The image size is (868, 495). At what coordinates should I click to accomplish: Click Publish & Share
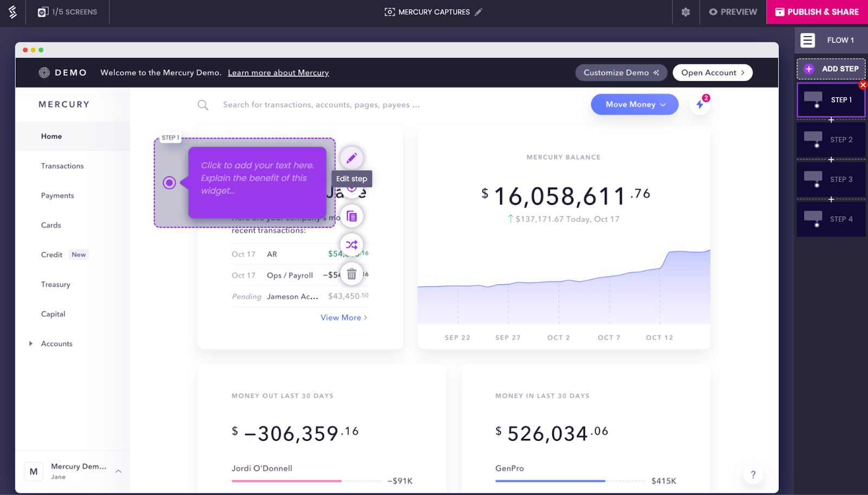[817, 12]
